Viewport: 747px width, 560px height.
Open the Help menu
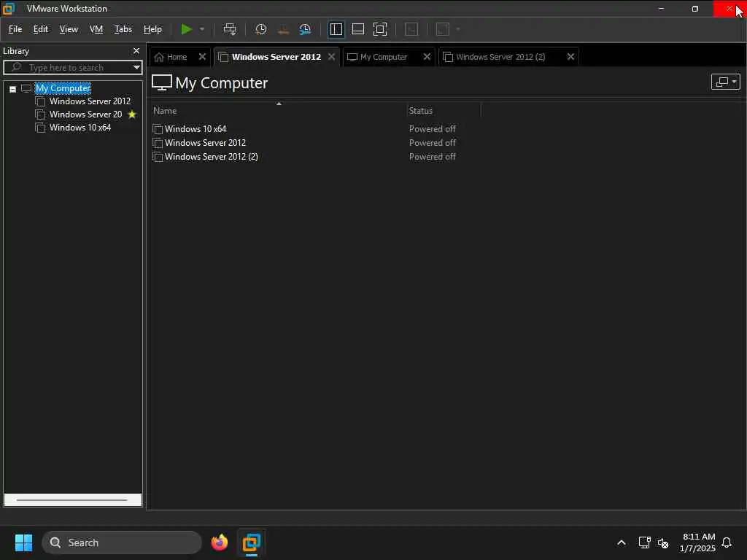pyautogui.click(x=152, y=29)
